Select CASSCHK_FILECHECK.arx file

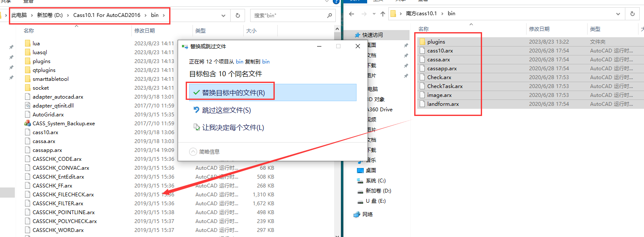point(63,194)
